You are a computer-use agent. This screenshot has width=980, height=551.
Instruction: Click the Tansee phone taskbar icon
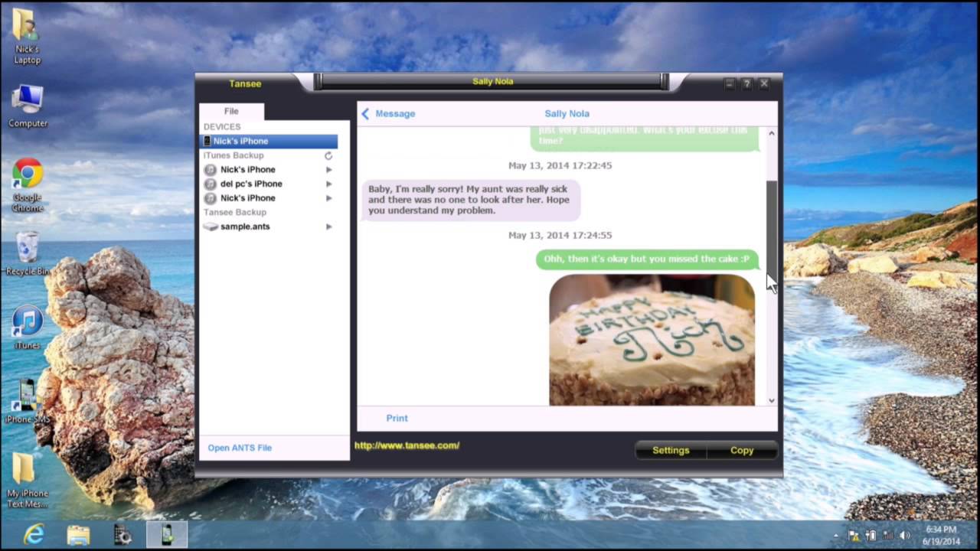(167, 535)
